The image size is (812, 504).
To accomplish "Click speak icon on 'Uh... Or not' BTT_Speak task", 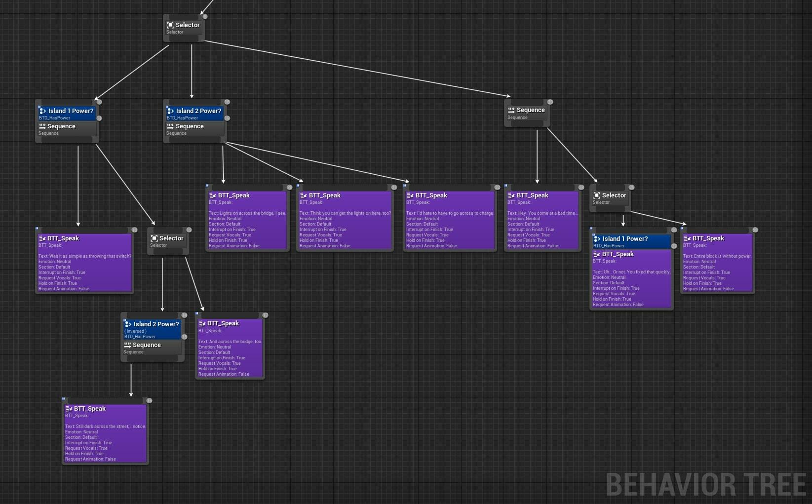I will (x=597, y=254).
